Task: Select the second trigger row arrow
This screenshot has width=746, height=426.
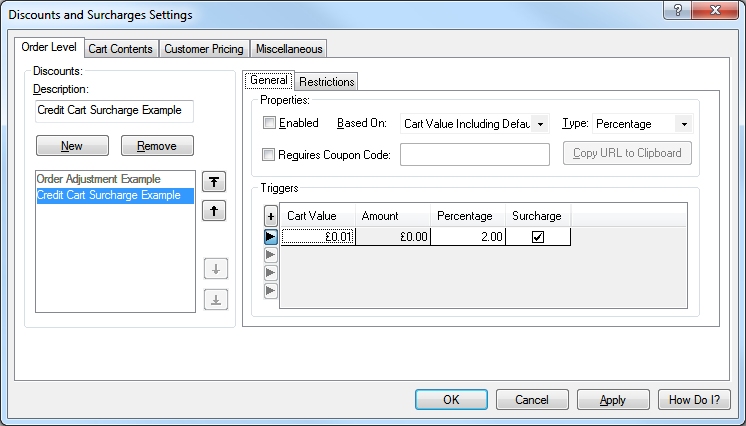Action: [270, 255]
